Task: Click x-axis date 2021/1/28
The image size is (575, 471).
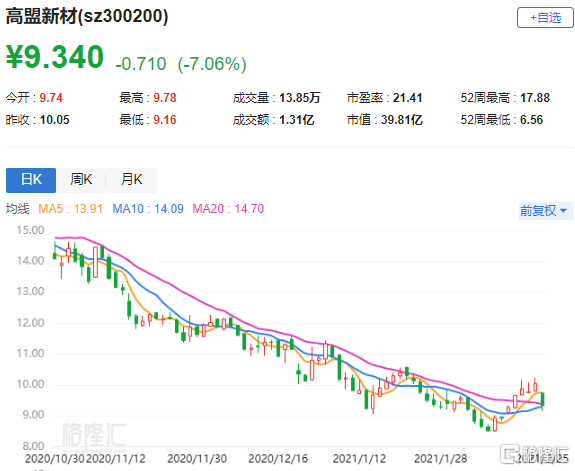Action: (440, 459)
